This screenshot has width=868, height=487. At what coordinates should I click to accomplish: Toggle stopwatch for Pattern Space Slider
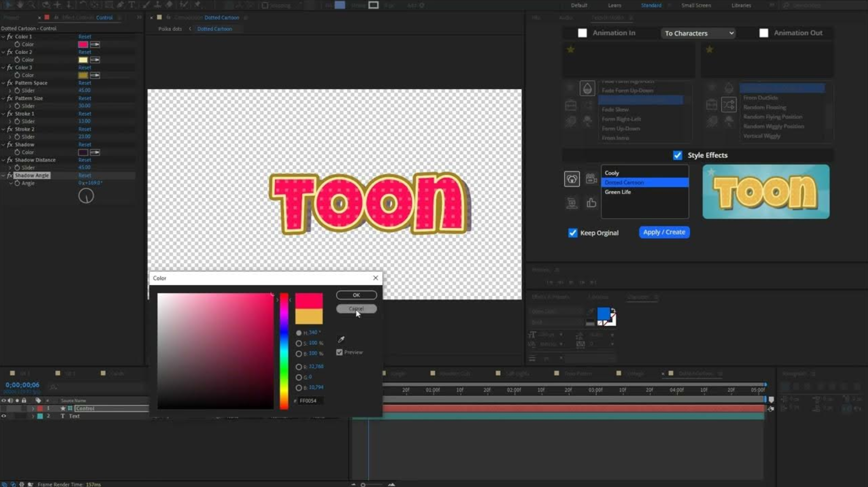[17, 90]
